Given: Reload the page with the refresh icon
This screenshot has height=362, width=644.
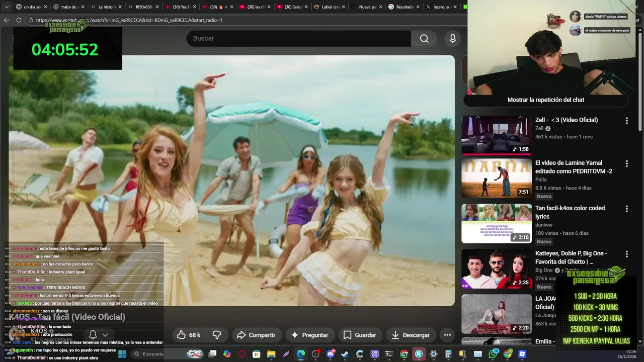Looking at the screenshot, I should coord(19,20).
